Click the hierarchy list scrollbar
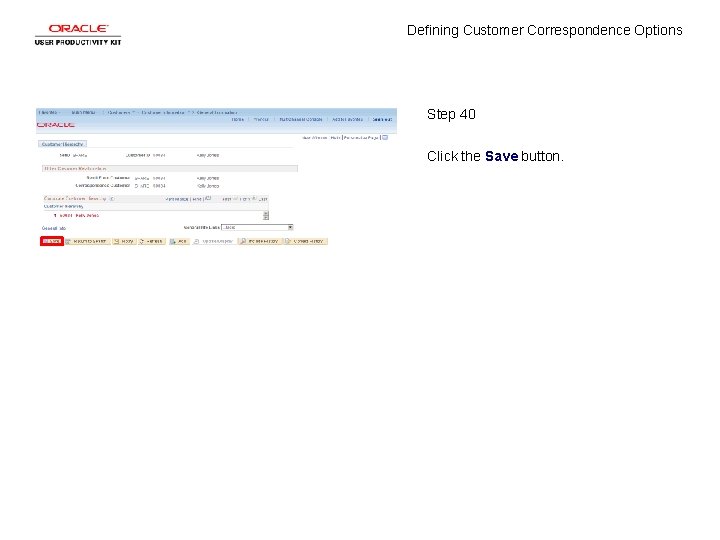 pyautogui.click(x=265, y=215)
